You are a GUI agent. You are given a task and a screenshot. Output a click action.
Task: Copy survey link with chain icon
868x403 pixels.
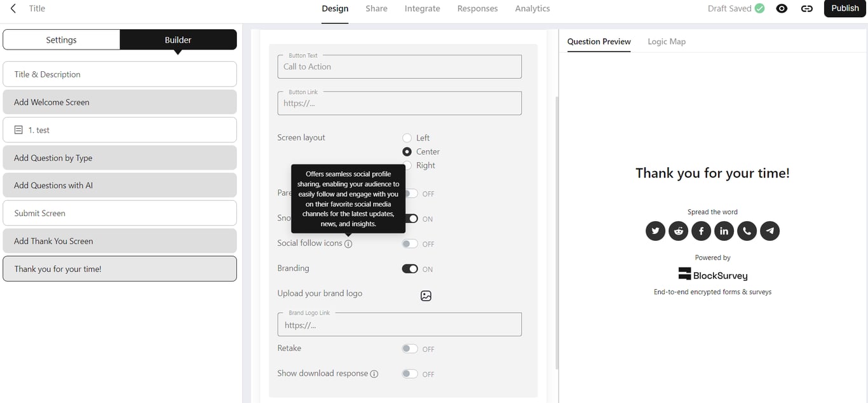coord(807,9)
